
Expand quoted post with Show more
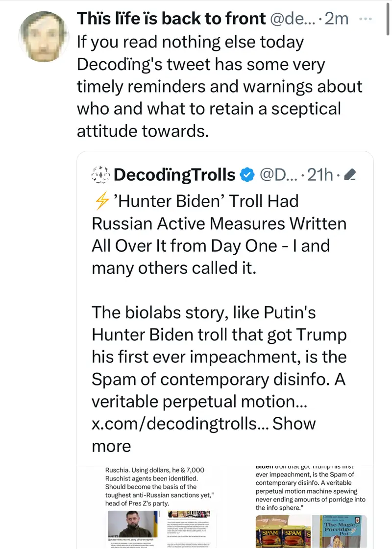(294, 424)
